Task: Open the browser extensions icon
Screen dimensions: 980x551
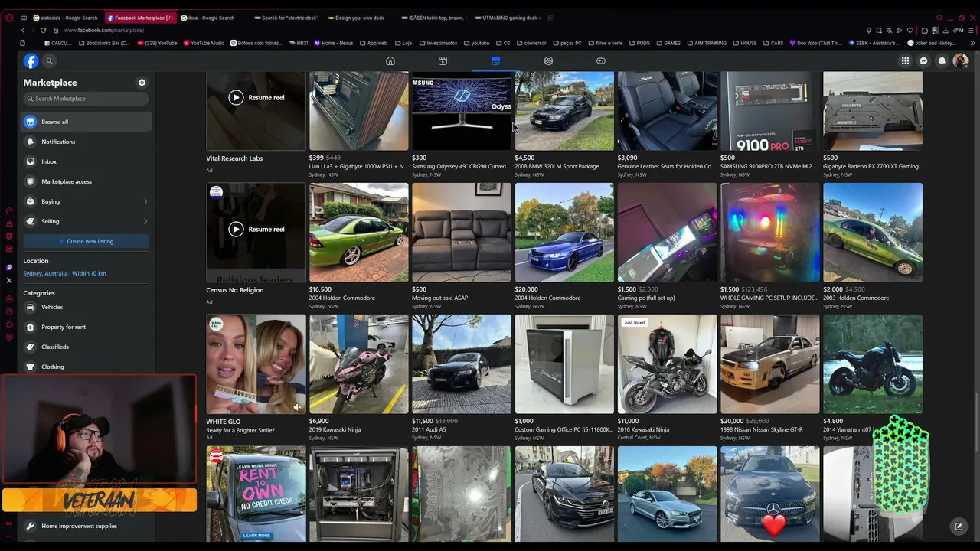Action: [x=924, y=30]
